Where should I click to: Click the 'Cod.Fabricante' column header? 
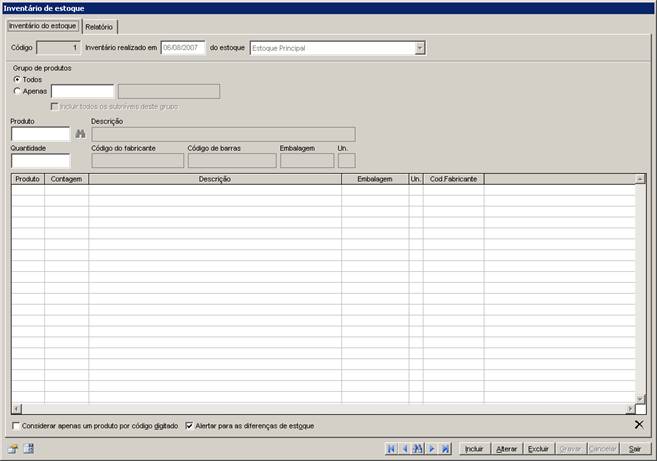coord(453,179)
